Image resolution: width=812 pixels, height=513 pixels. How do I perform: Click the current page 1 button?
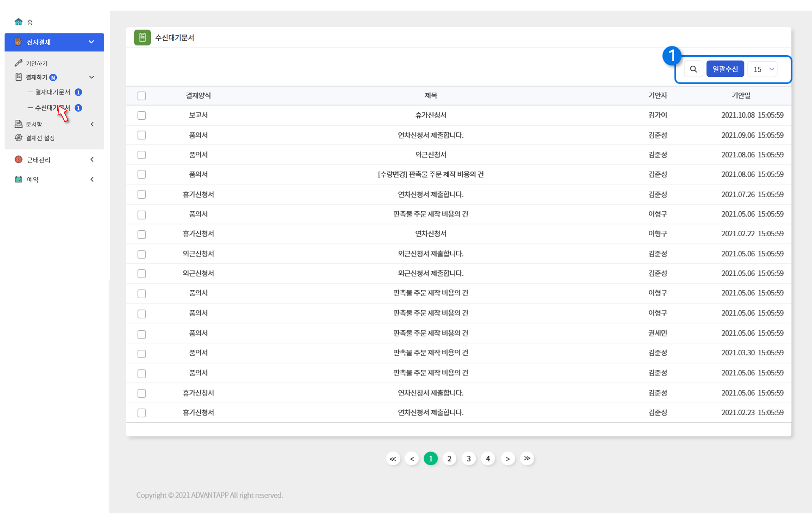431,459
